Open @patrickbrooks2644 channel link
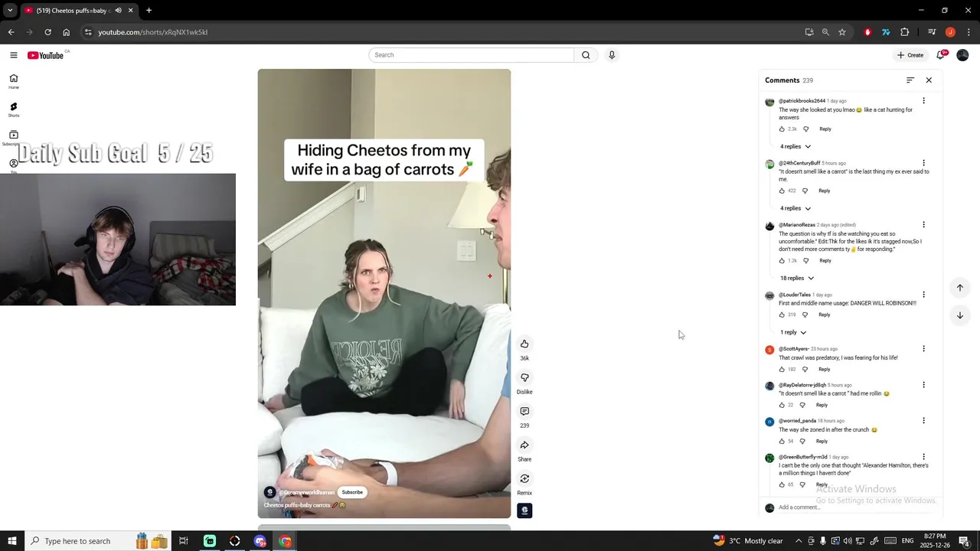 [x=802, y=101]
